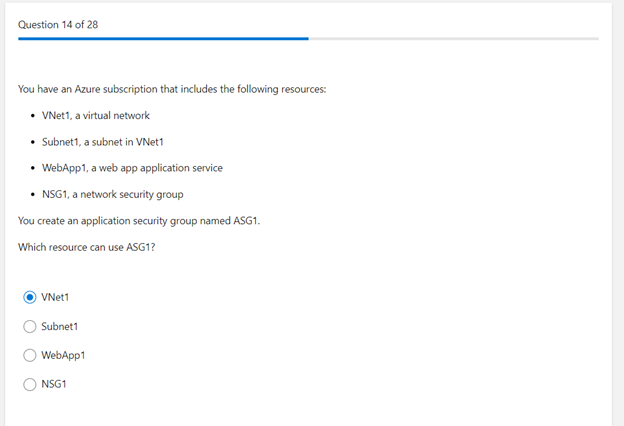The width and height of the screenshot is (624, 426).
Task: Select the VNet1 radio button
Action: [29, 297]
